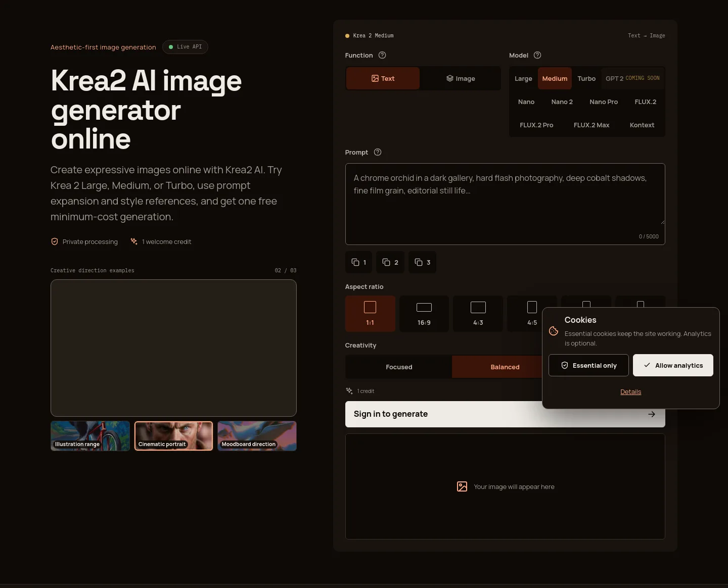Click the 'Creative direction examples' label

click(93, 271)
